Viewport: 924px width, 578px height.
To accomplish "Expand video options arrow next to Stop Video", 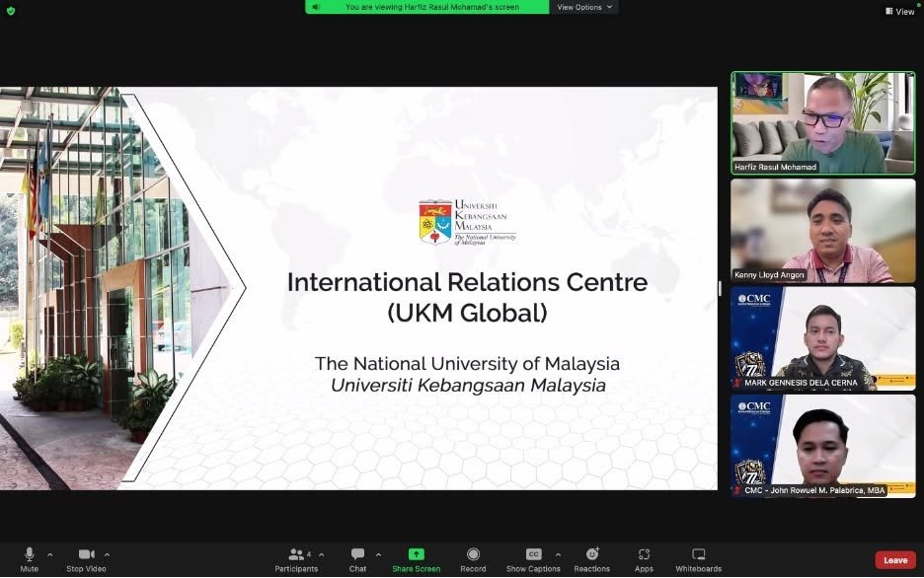I will click(x=108, y=554).
